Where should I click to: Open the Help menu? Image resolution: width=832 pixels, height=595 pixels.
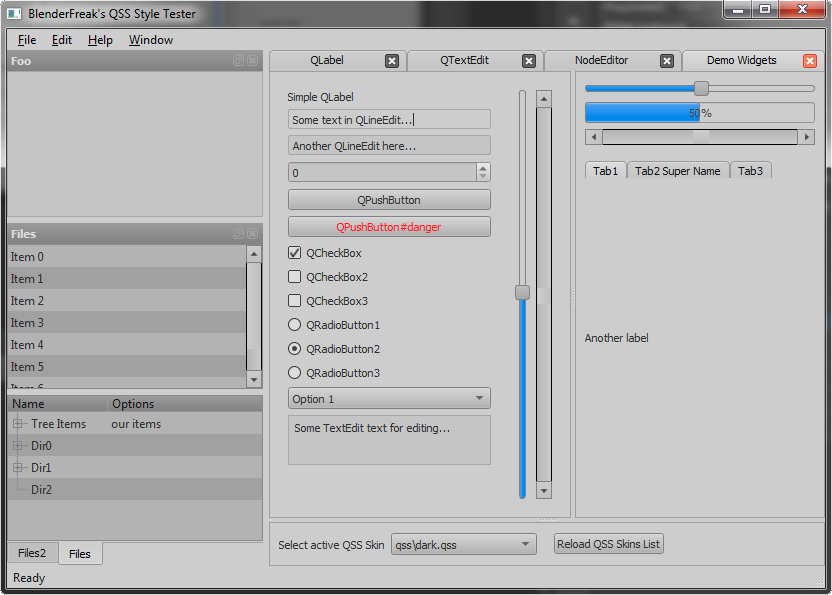pyautogui.click(x=100, y=40)
